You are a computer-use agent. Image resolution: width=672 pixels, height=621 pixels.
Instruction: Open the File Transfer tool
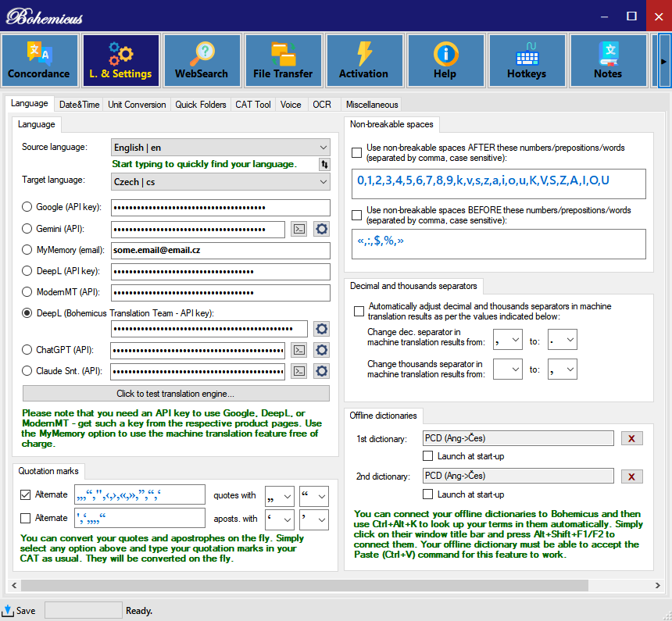tap(283, 60)
